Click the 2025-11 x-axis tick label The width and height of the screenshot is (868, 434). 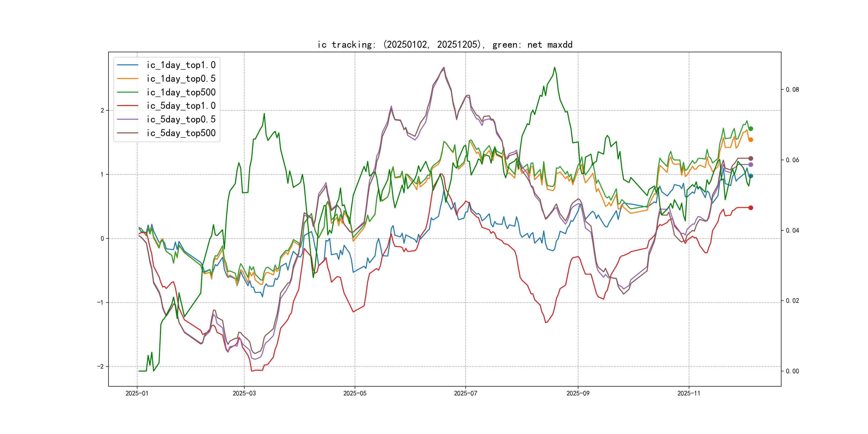pyautogui.click(x=689, y=393)
